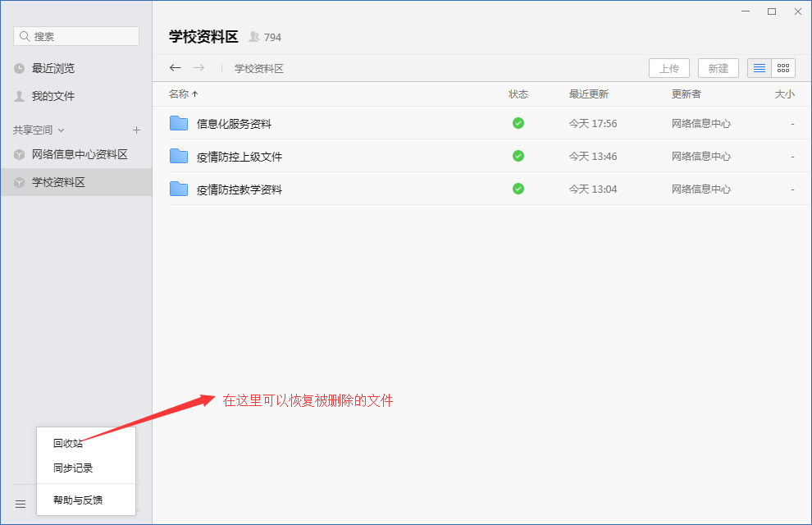Click the 上传 upload button
This screenshot has height=525, width=812.
click(668, 68)
